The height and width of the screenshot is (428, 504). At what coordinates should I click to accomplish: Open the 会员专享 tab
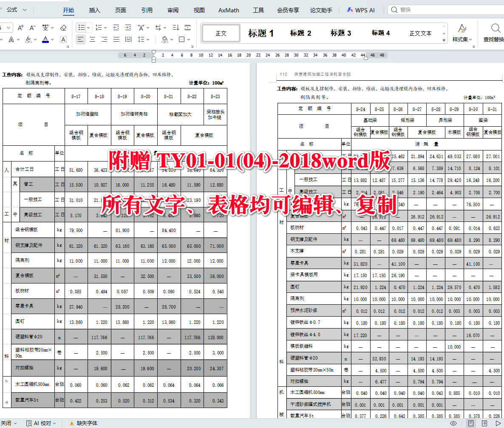click(288, 10)
